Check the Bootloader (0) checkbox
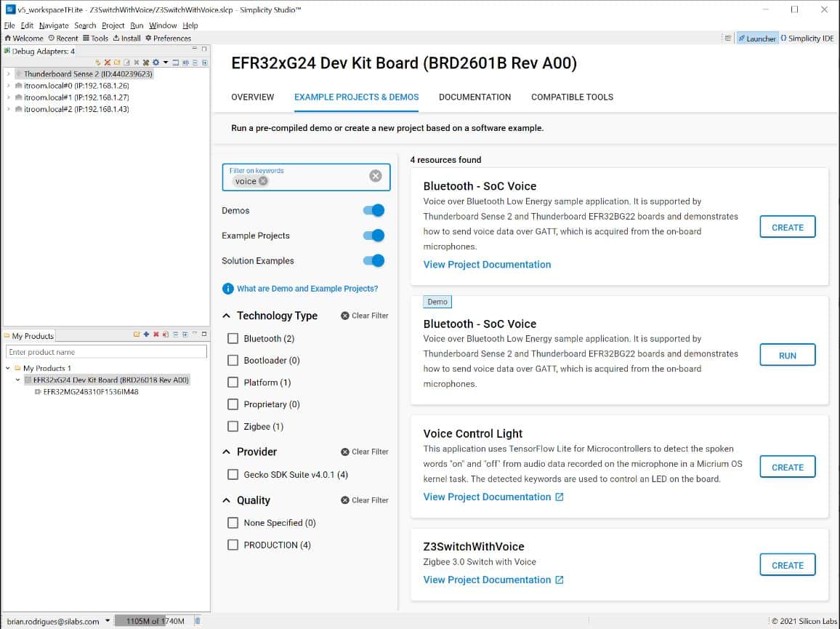The height and width of the screenshot is (629, 840). 233,361
